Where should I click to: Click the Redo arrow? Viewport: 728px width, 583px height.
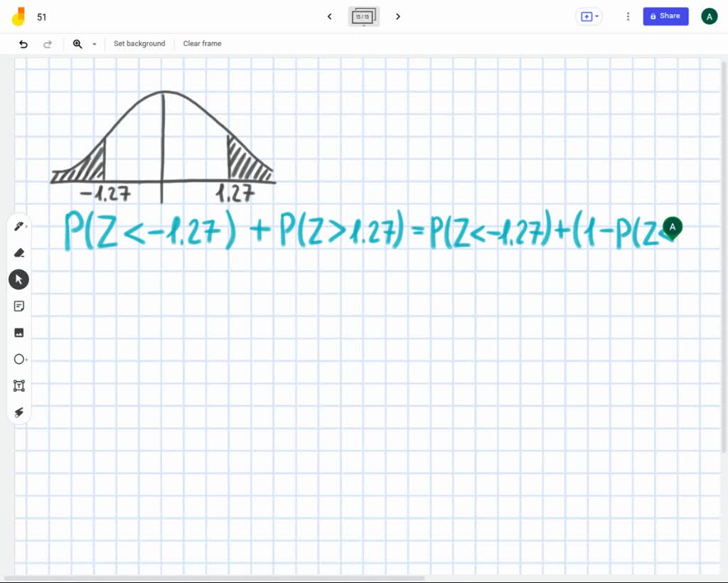coord(48,43)
